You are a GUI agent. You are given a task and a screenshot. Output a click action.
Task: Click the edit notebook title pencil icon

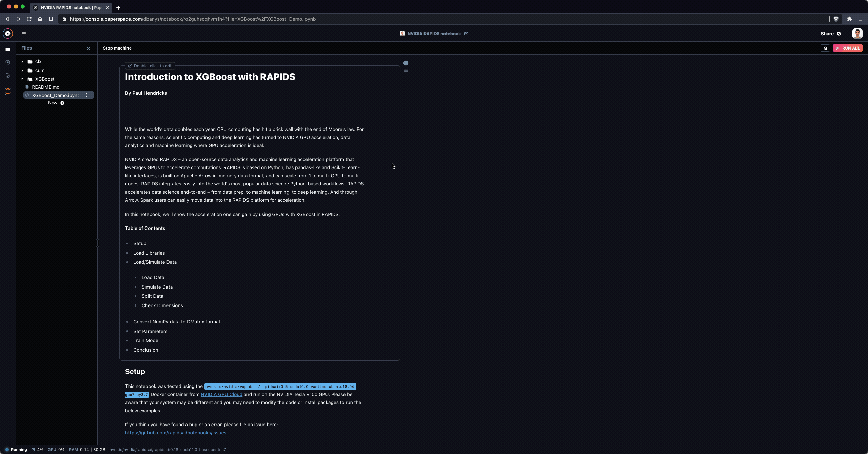point(466,34)
